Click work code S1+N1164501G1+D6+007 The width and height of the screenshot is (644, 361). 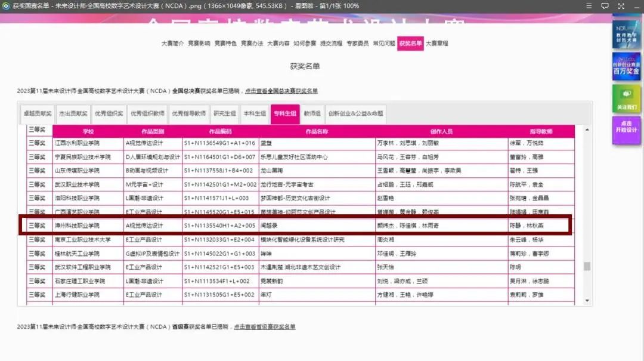click(x=221, y=157)
